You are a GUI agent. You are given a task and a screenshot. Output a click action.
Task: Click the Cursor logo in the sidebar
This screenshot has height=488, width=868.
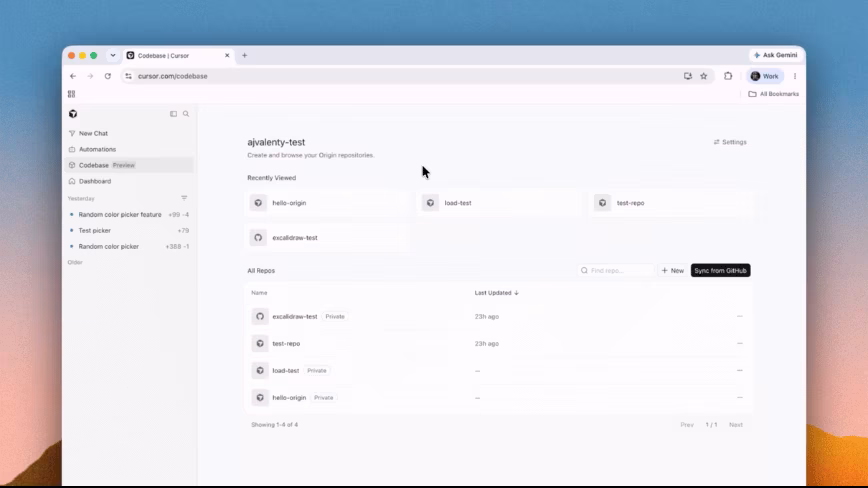(73, 114)
